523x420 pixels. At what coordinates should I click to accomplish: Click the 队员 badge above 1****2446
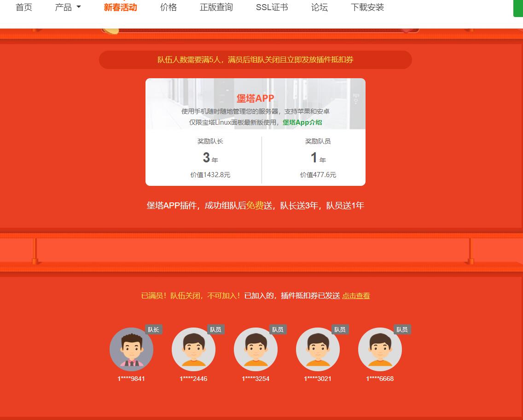215,329
